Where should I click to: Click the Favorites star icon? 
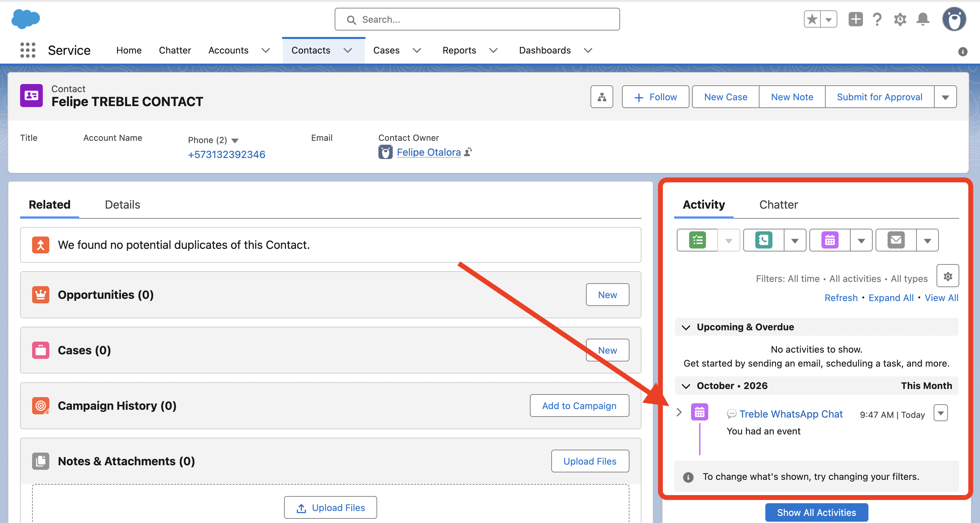click(x=812, y=19)
